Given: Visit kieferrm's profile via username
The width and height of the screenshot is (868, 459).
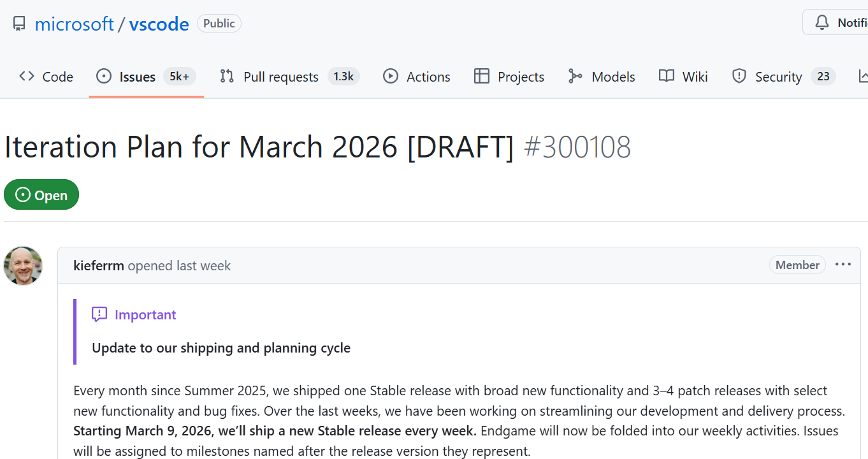Looking at the screenshot, I should (x=98, y=266).
